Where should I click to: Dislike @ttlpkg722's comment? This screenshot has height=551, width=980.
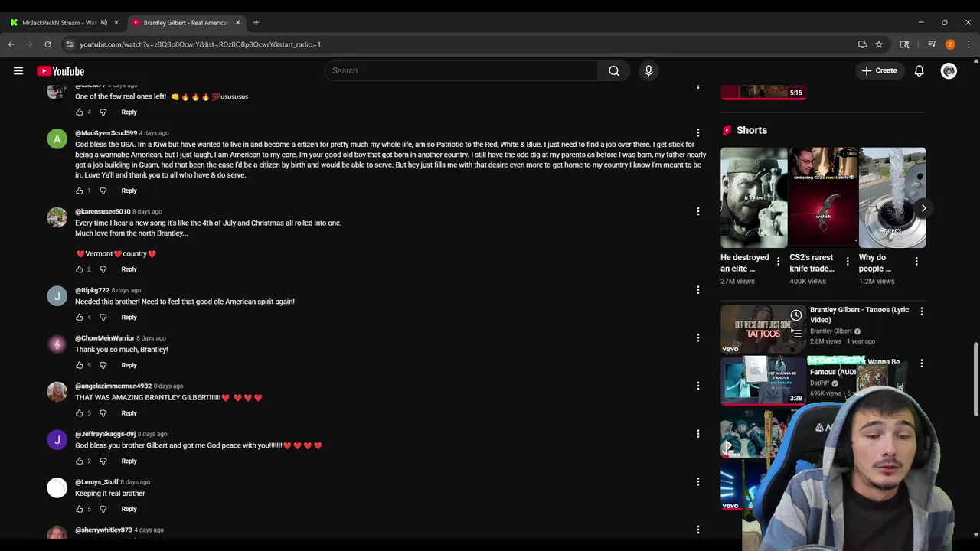click(103, 318)
